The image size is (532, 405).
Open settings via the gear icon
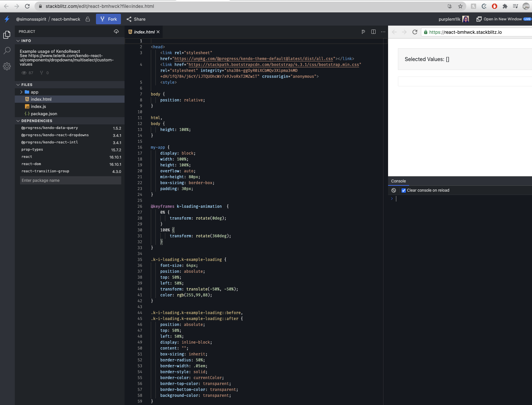click(7, 66)
